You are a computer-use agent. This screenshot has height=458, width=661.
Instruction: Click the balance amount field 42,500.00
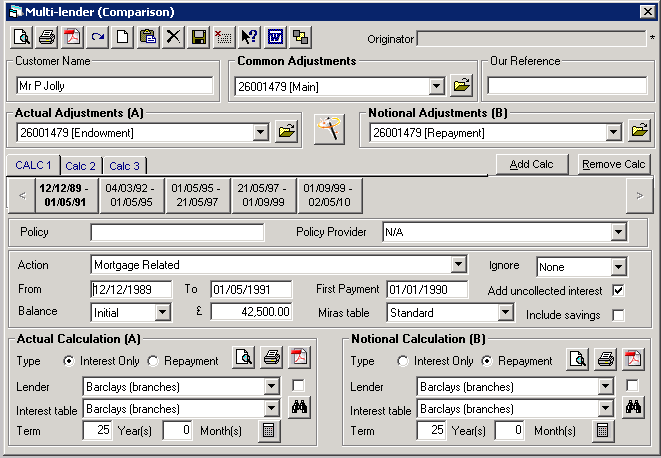tap(251, 312)
